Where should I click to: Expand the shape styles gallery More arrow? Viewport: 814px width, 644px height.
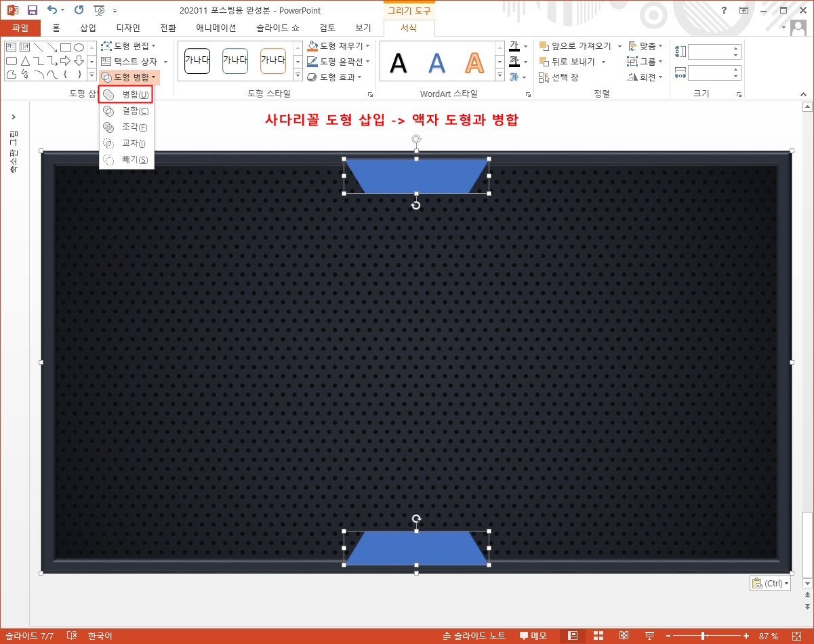click(x=298, y=76)
